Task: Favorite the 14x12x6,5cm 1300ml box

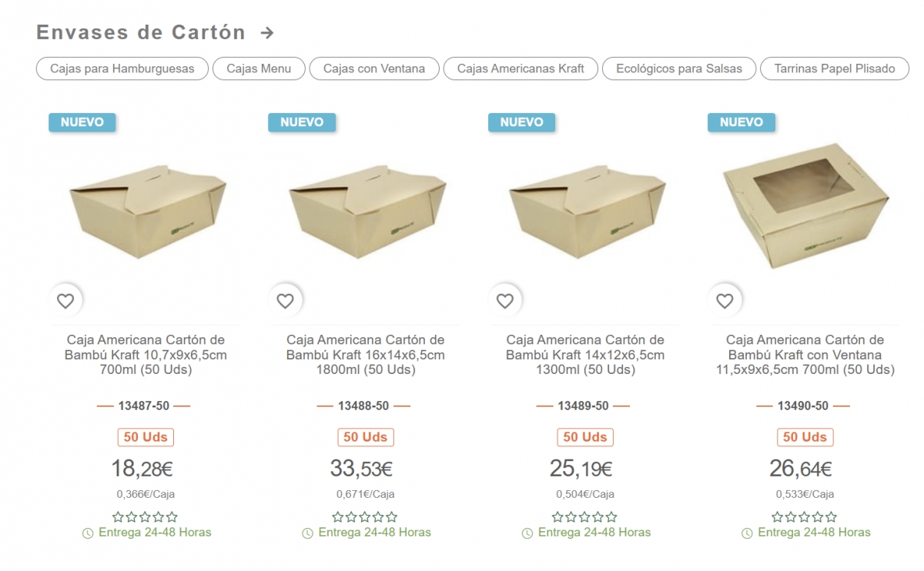Action: pos(504,301)
